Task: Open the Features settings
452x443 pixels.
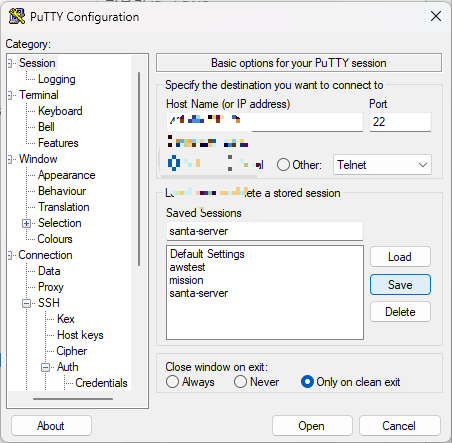Action: point(58,143)
